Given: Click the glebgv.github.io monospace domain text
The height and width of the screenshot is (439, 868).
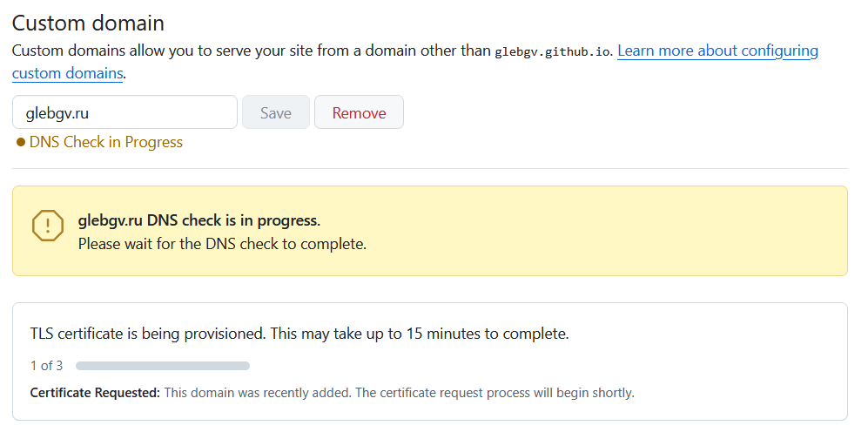Looking at the screenshot, I should click(554, 51).
